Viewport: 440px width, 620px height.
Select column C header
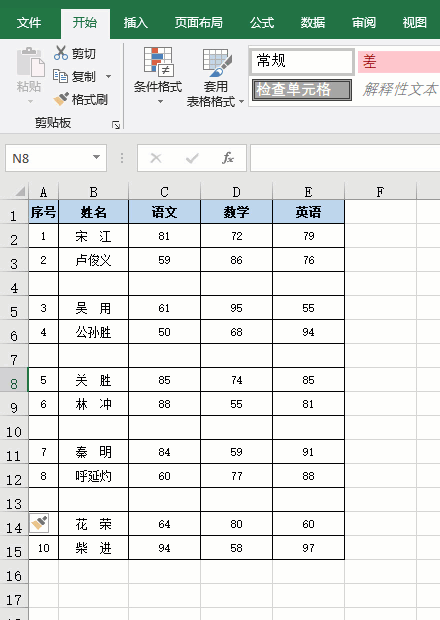[164, 192]
